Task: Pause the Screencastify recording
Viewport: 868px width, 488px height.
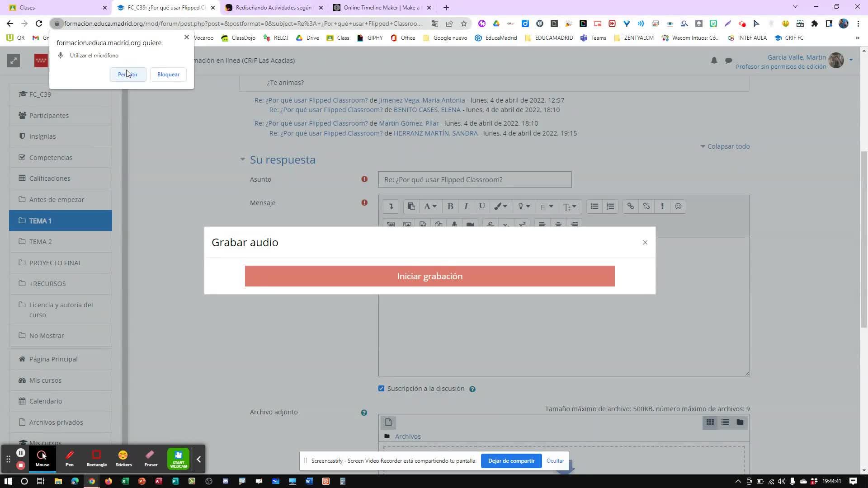Action: [x=21, y=453]
